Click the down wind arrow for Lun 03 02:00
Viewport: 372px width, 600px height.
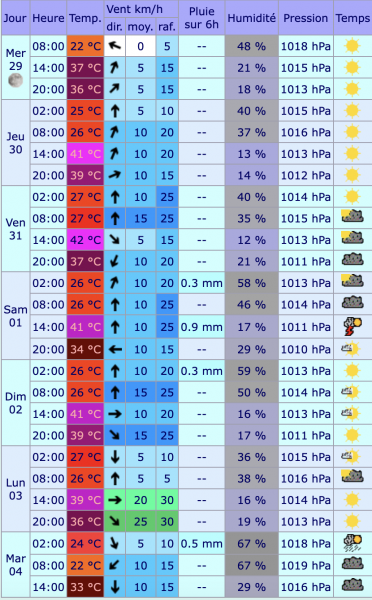(x=115, y=457)
